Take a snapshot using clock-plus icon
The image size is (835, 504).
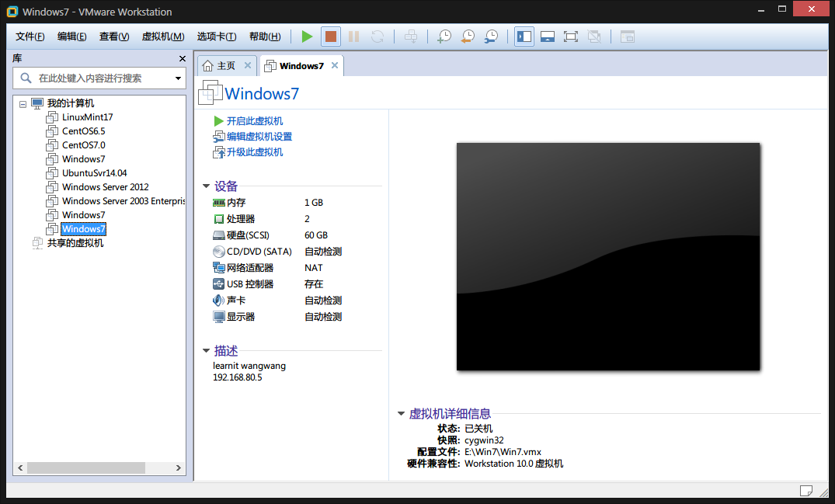tap(444, 36)
